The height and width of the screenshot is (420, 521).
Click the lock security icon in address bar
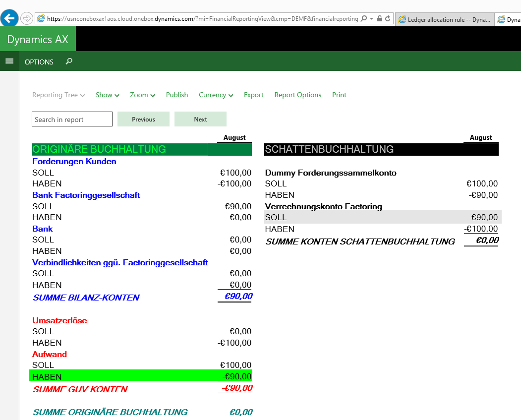[379, 19]
